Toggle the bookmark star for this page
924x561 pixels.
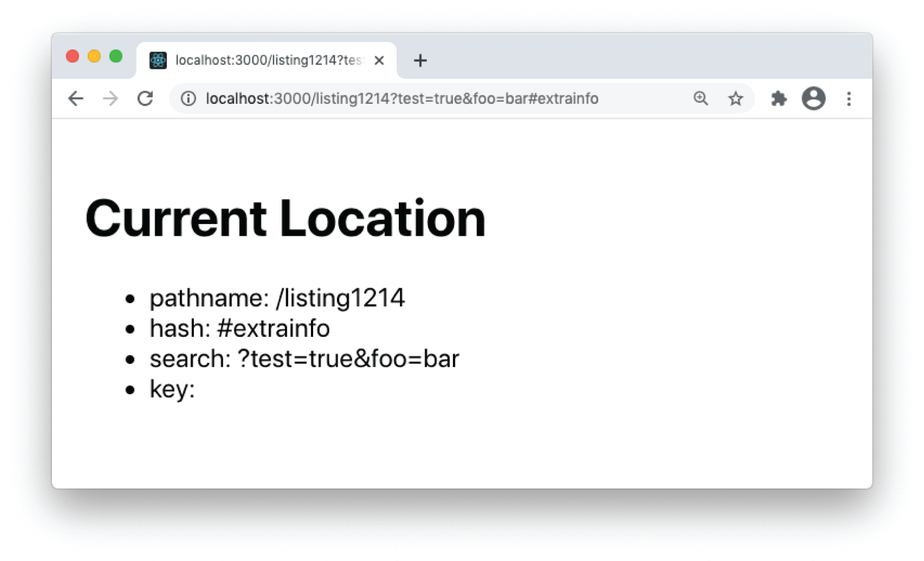(736, 98)
